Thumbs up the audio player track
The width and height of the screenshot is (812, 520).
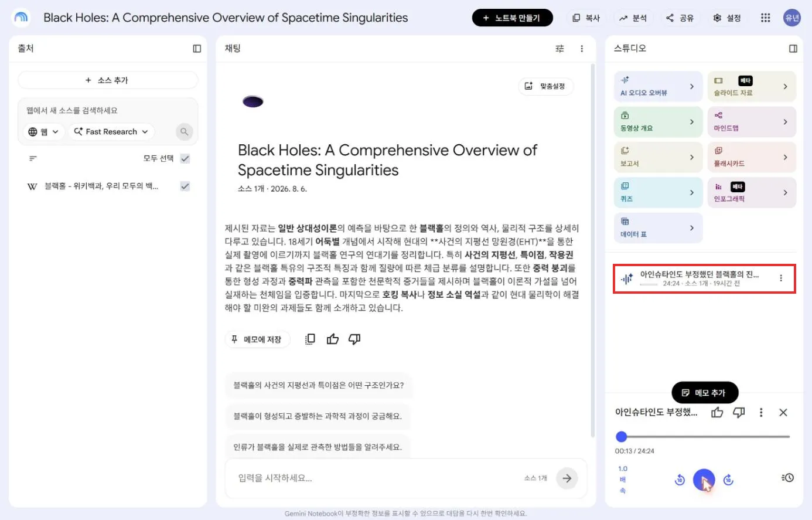coord(717,413)
